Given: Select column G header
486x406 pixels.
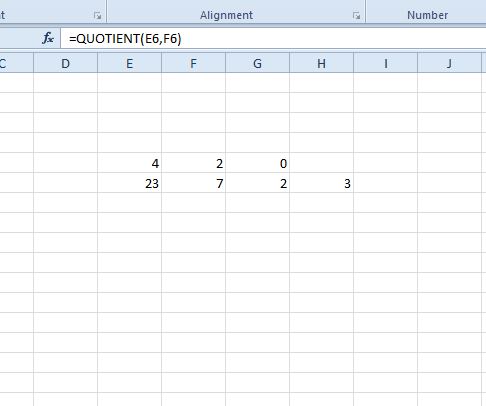Looking at the screenshot, I should pos(258,63).
